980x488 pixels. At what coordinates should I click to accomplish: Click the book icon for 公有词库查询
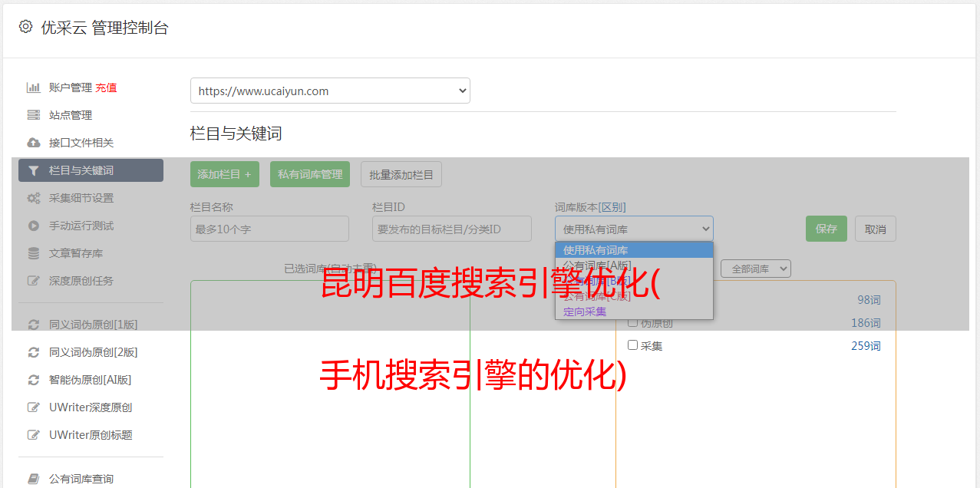pos(33,479)
